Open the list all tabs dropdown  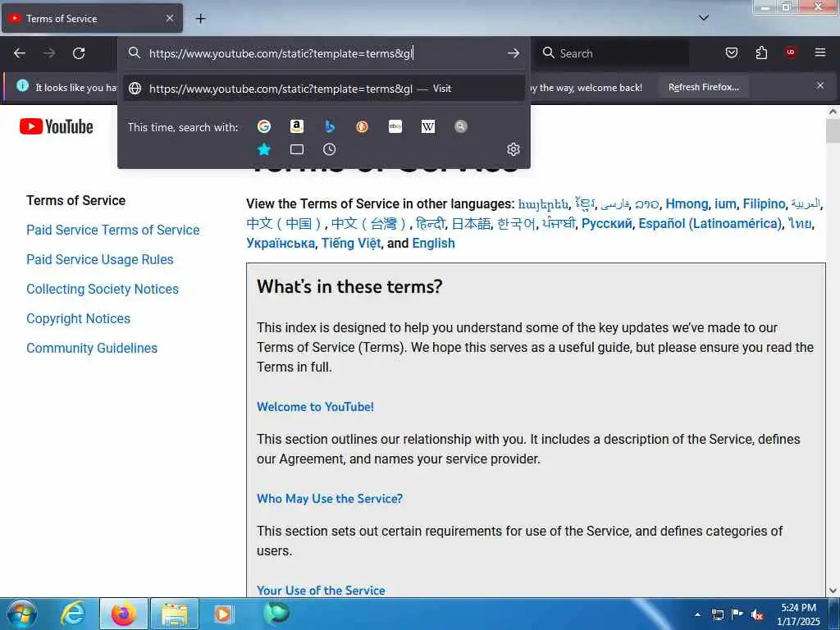coord(704,18)
